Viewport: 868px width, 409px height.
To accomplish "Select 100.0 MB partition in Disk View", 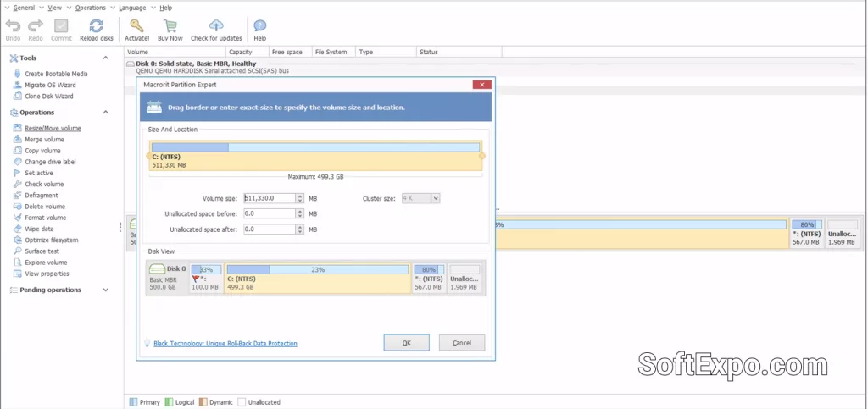I will (206, 278).
